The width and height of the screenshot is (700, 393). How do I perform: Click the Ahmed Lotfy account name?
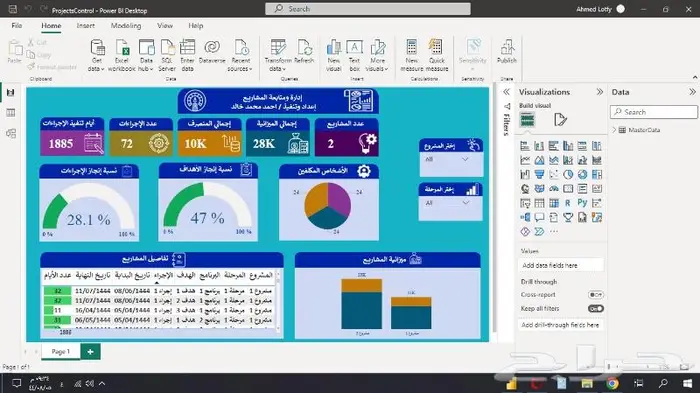pos(594,9)
